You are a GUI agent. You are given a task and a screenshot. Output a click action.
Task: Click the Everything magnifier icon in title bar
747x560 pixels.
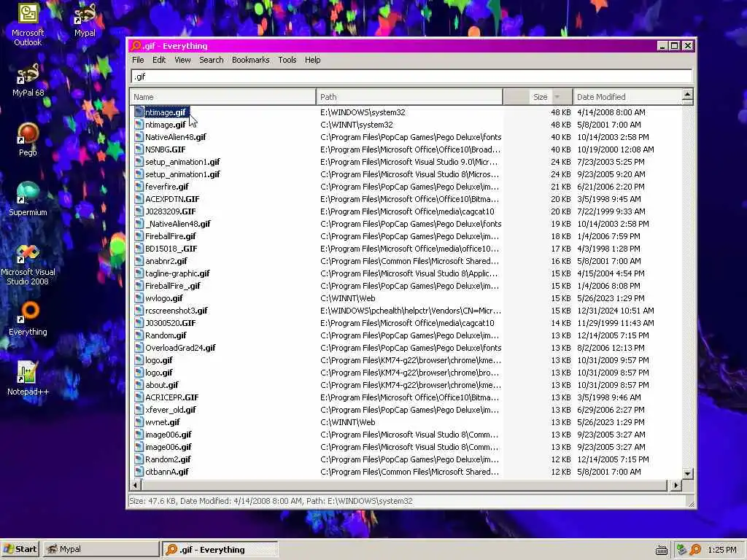(x=136, y=46)
